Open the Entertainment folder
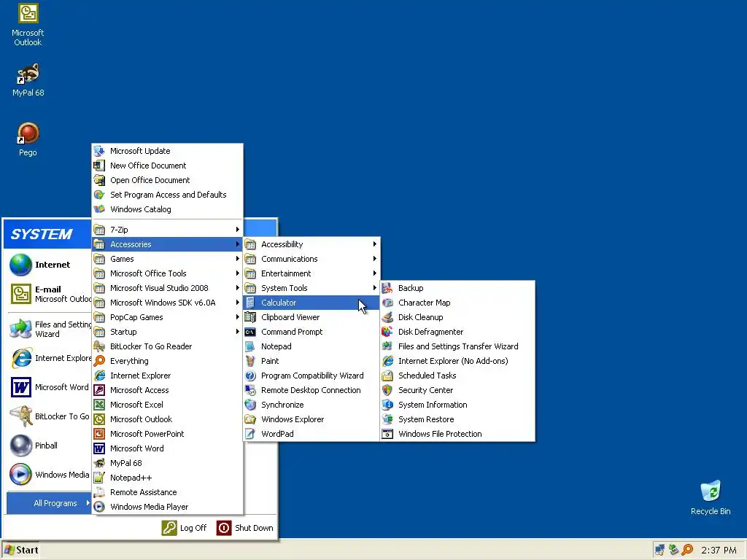747x560 pixels. 311,273
